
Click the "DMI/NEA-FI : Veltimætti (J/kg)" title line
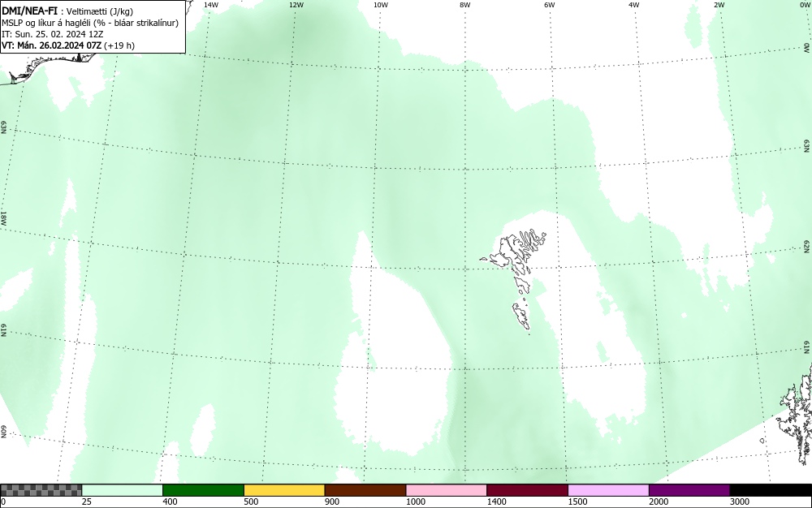(x=67, y=11)
